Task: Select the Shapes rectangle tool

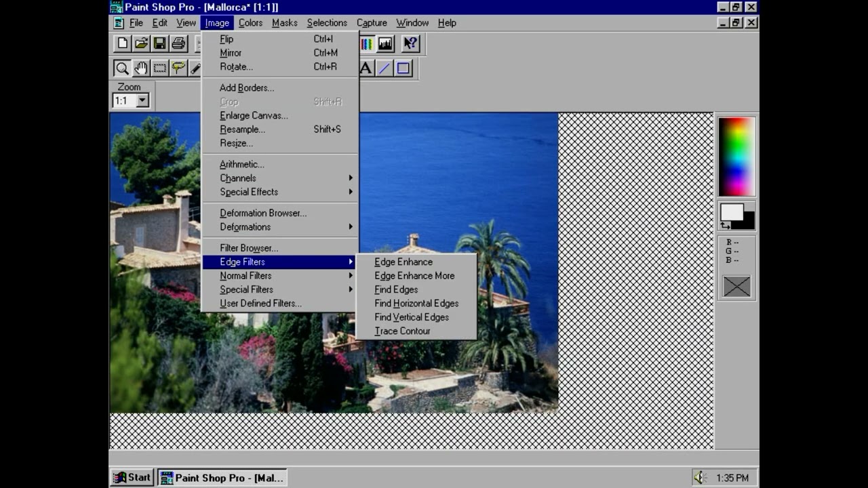Action: [x=403, y=68]
